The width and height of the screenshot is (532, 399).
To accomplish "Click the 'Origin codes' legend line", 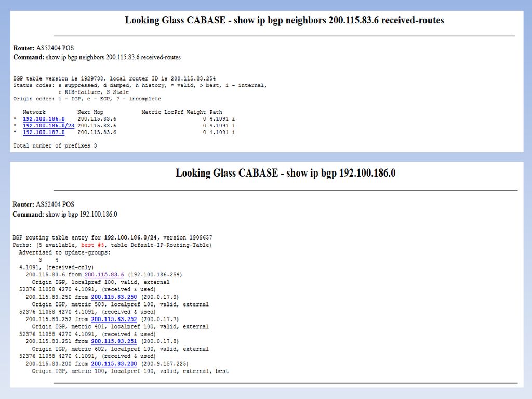I will click(x=87, y=99).
